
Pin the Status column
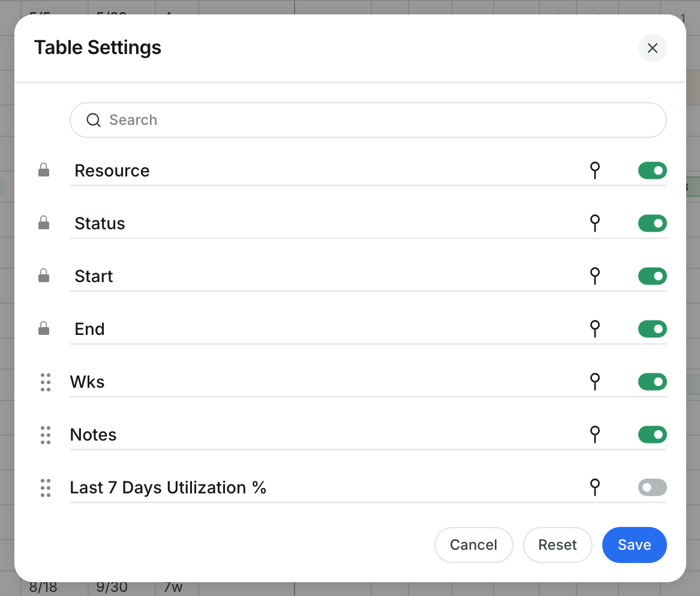coord(594,223)
